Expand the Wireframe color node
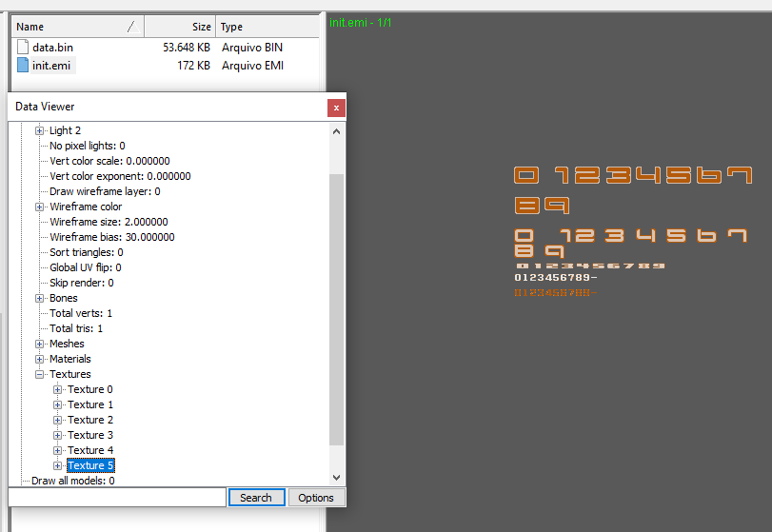This screenshot has width=772, height=532. click(x=39, y=207)
